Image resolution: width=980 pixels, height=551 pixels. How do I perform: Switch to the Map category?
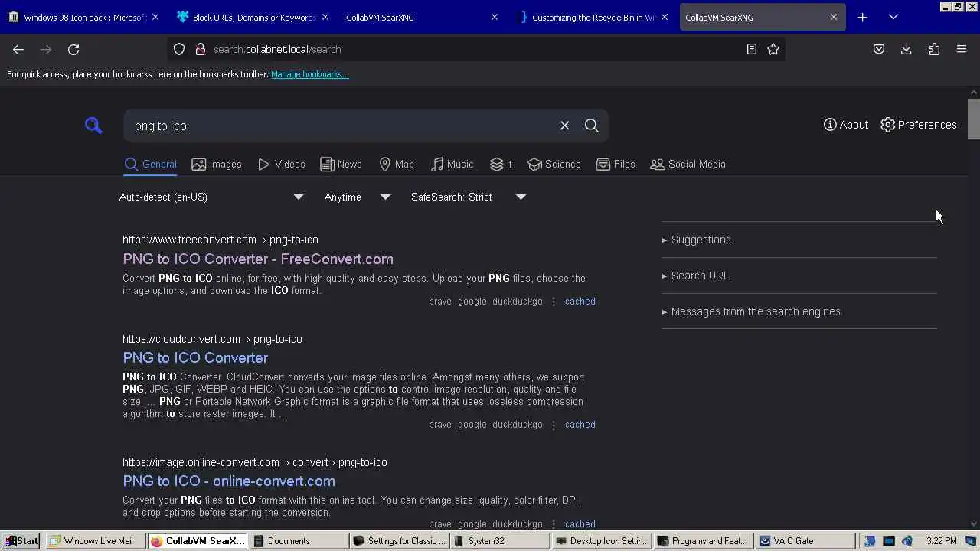pyautogui.click(x=397, y=164)
